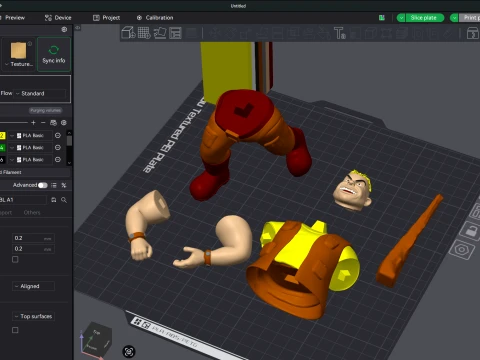The image size is (480, 360).
Task: Open the Print plate dropdown arrow
Action: click(454, 18)
